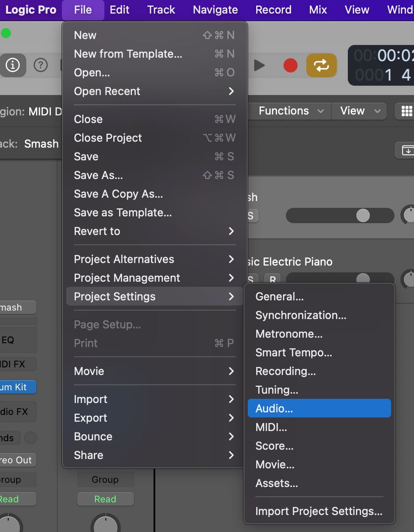Open the Record menu in menu bar

point(274,10)
